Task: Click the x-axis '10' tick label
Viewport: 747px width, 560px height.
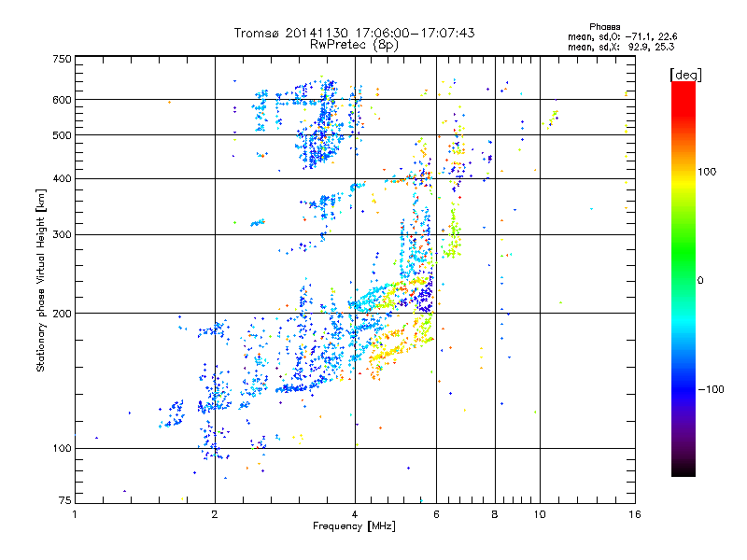Action: (540, 514)
